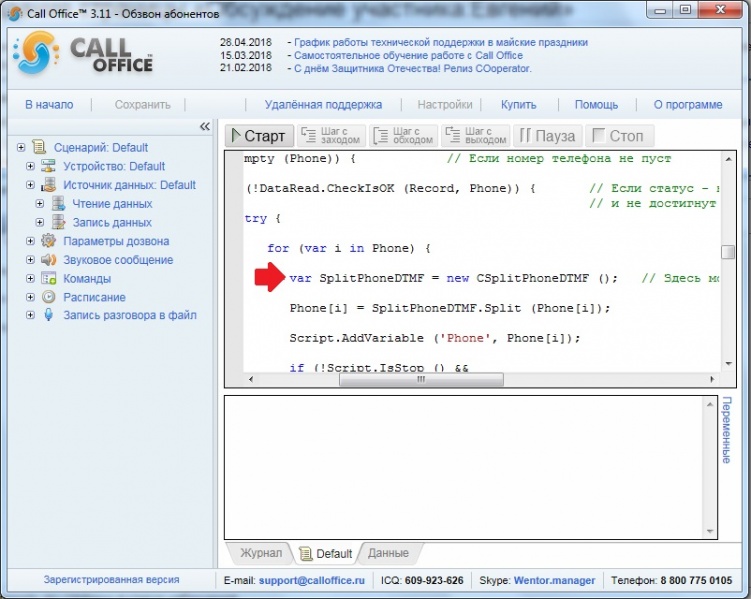Click the Пауза button
751x599 pixels.
pyautogui.click(x=547, y=136)
